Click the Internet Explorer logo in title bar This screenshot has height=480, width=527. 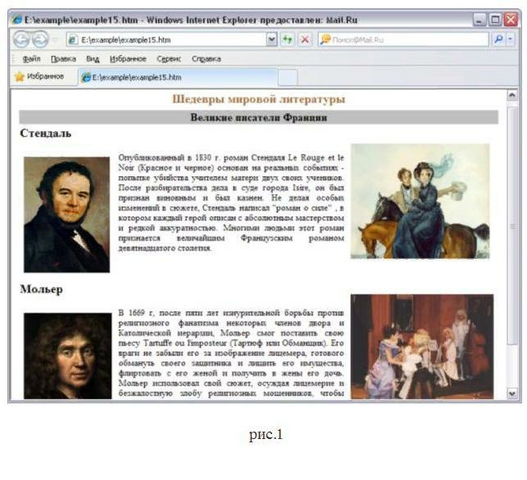click(x=17, y=20)
